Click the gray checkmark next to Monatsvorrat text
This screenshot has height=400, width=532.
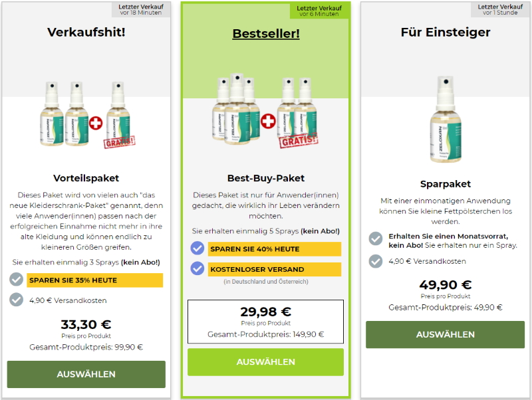(376, 239)
